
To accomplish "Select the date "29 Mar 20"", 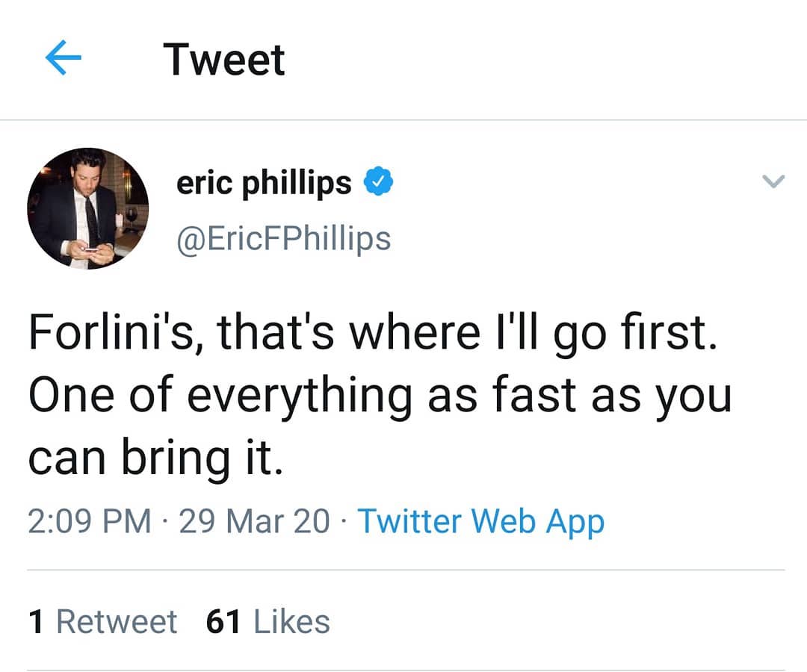I will pyautogui.click(x=254, y=521).
